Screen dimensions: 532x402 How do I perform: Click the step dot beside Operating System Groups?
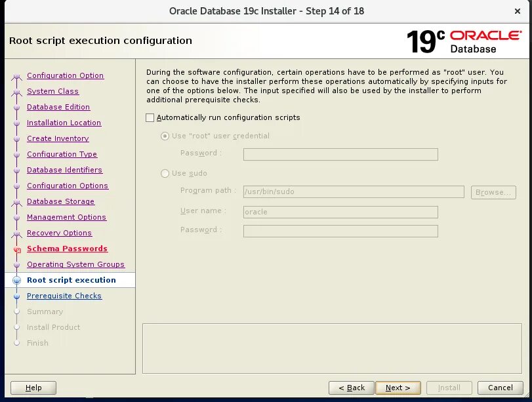(x=16, y=265)
